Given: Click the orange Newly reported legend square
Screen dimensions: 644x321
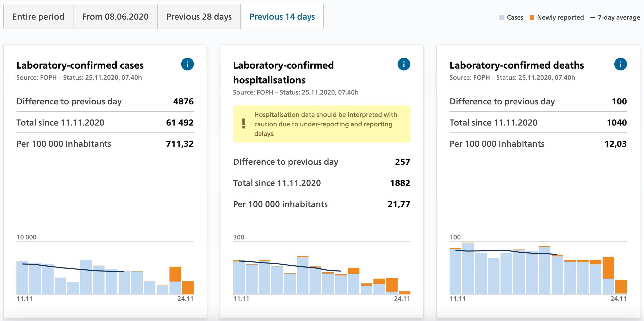Looking at the screenshot, I should (532, 18).
